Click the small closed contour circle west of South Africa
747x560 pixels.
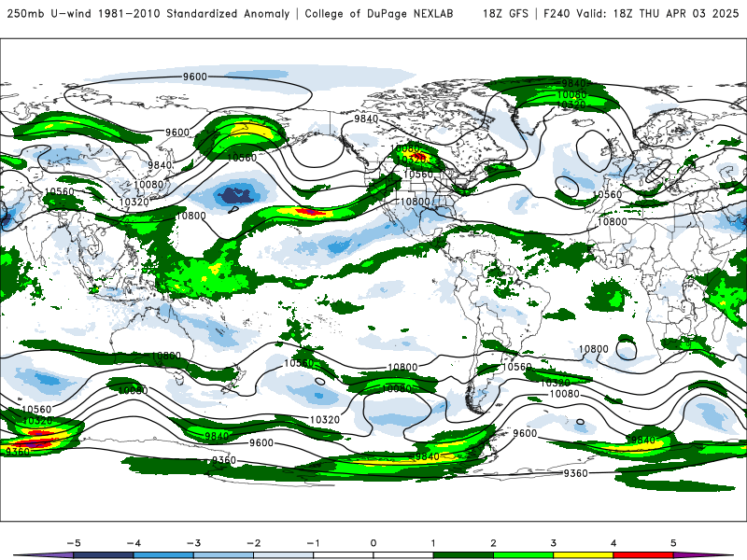[627, 348]
